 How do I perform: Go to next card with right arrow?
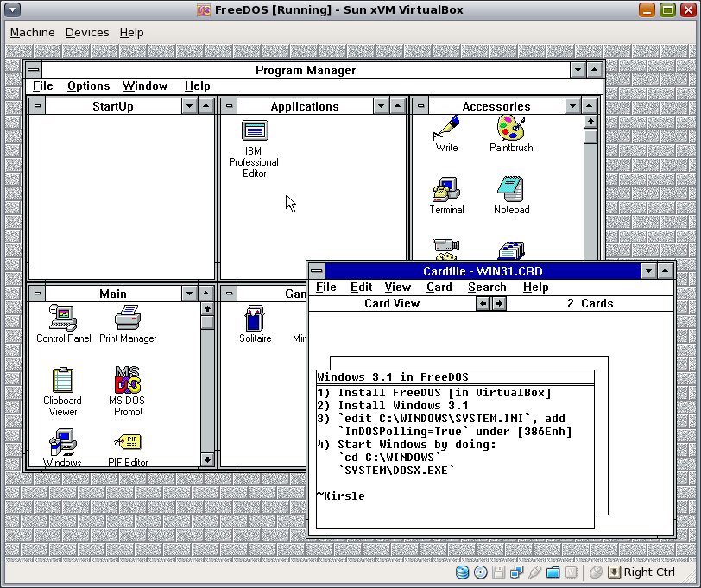pyautogui.click(x=499, y=304)
